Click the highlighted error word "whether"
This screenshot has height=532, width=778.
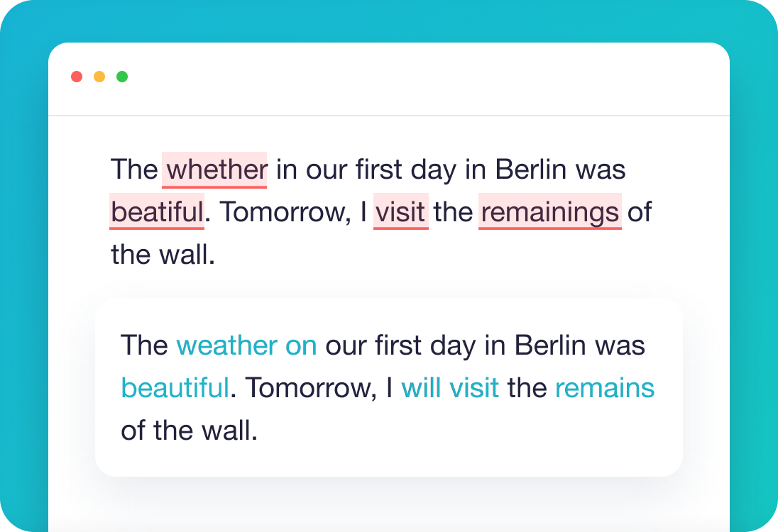pos(215,170)
